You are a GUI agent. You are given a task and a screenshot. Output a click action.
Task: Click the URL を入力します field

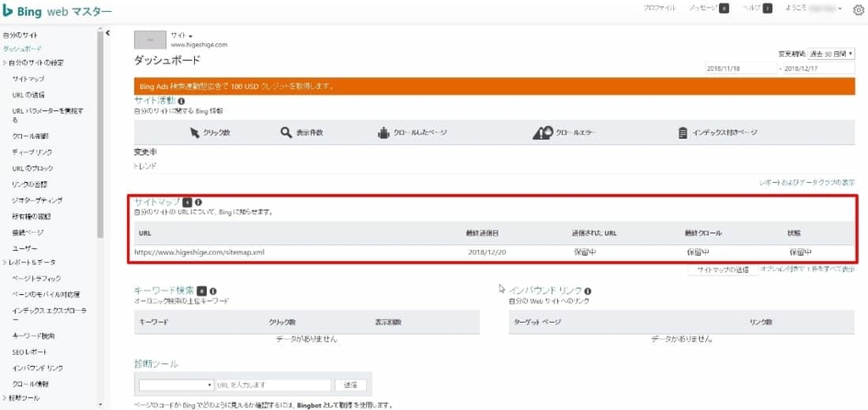[x=272, y=385]
